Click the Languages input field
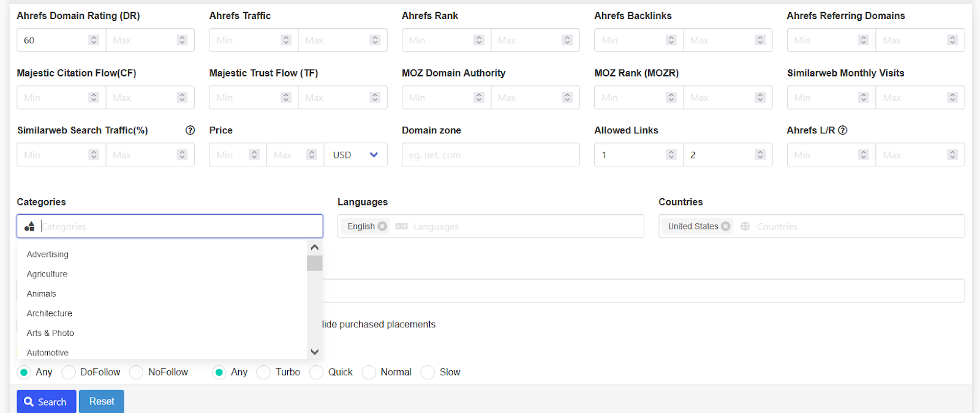The image size is (980, 413). (x=491, y=226)
